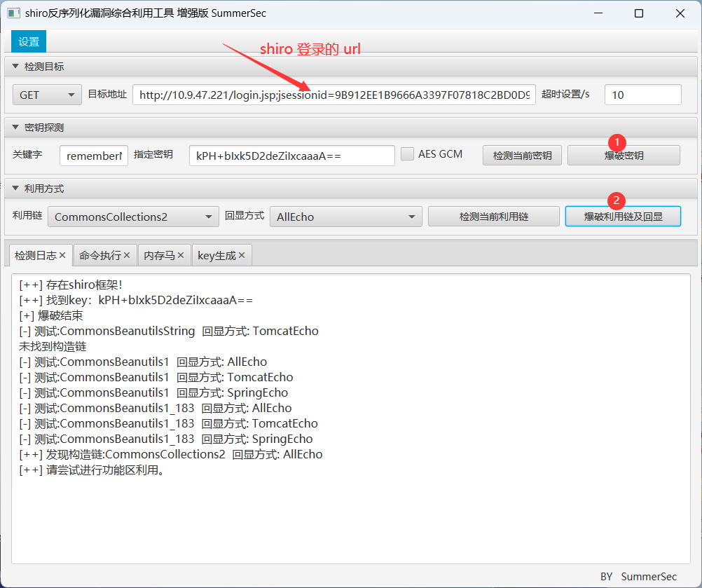Click the 检测当前利用链 button

click(494, 217)
